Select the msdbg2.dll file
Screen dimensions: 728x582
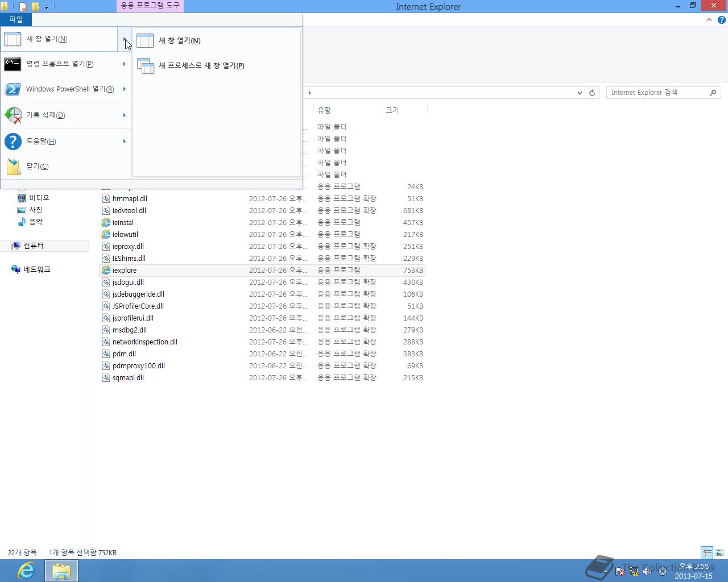click(x=130, y=330)
